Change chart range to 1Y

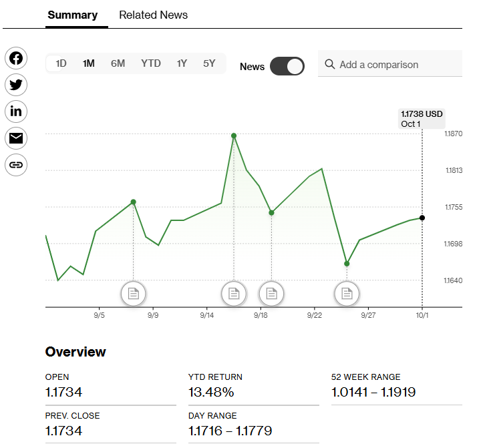[182, 63]
